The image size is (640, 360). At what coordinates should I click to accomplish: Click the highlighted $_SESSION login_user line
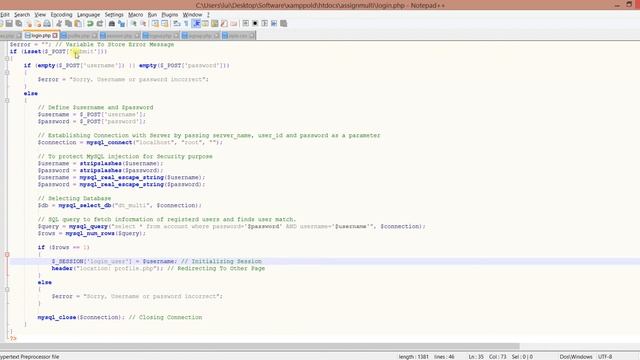coord(324,261)
